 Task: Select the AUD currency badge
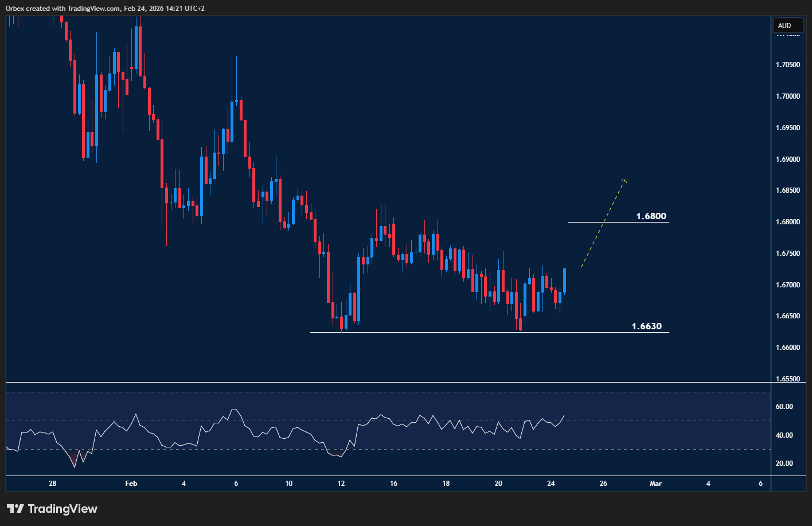tap(788, 25)
